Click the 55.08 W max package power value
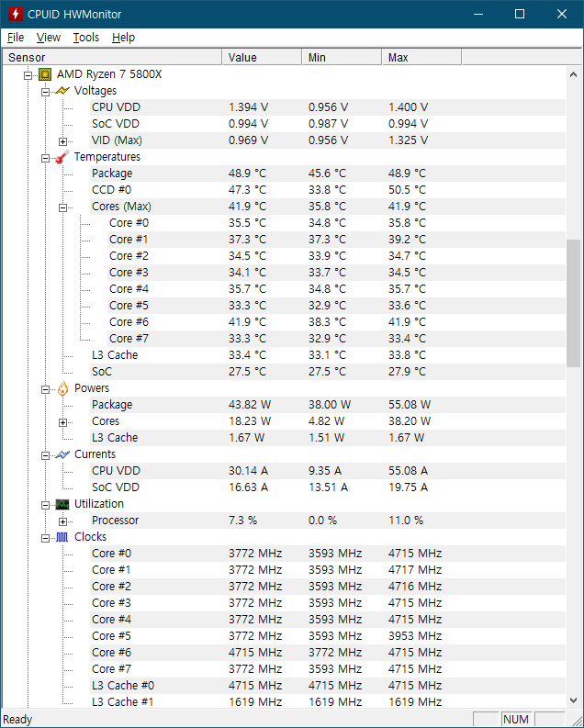 coord(410,405)
